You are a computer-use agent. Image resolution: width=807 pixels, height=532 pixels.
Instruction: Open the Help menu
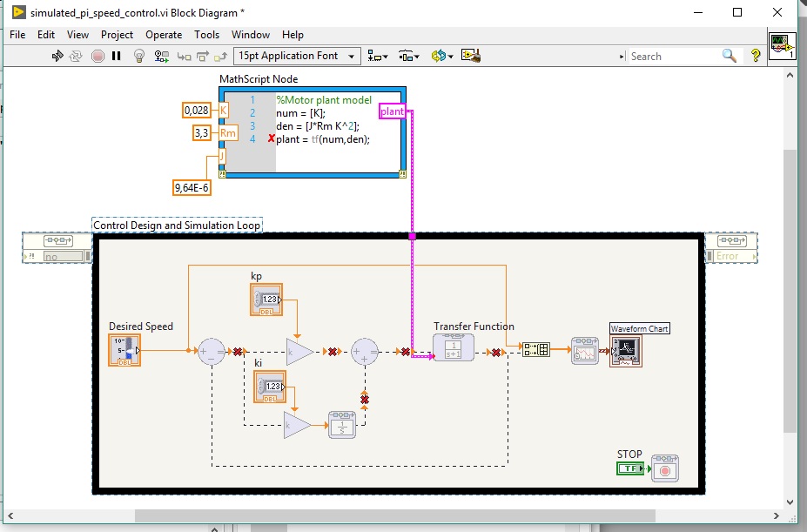coord(293,35)
